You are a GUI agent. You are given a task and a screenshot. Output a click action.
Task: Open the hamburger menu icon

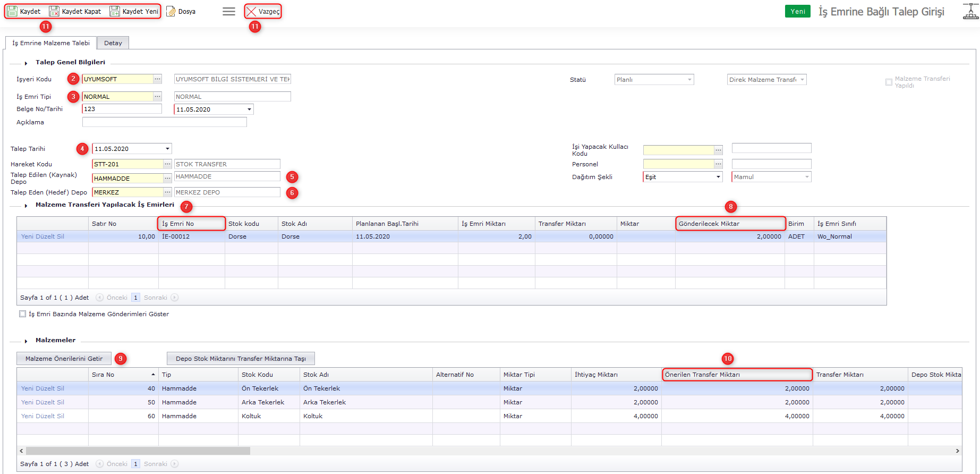coord(229,11)
